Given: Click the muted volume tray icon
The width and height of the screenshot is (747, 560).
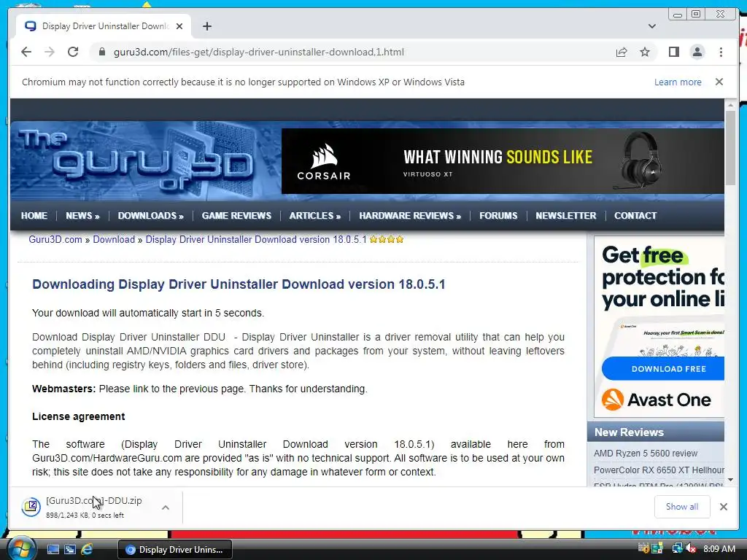Looking at the screenshot, I should pyautogui.click(x=692, y=548).
